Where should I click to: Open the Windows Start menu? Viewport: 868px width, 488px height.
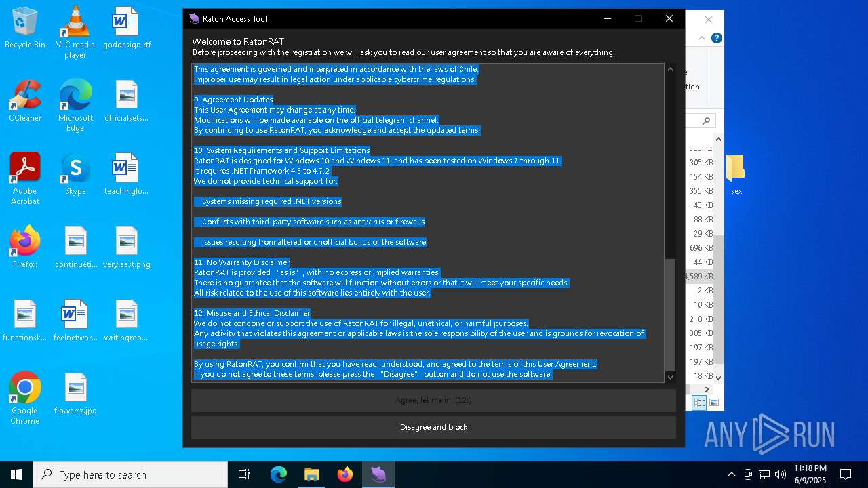pos(16,474)
